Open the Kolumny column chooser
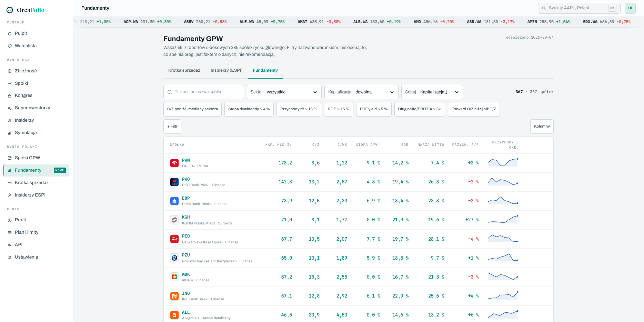This screenshot has width=644, height=322. click(542, 127)
